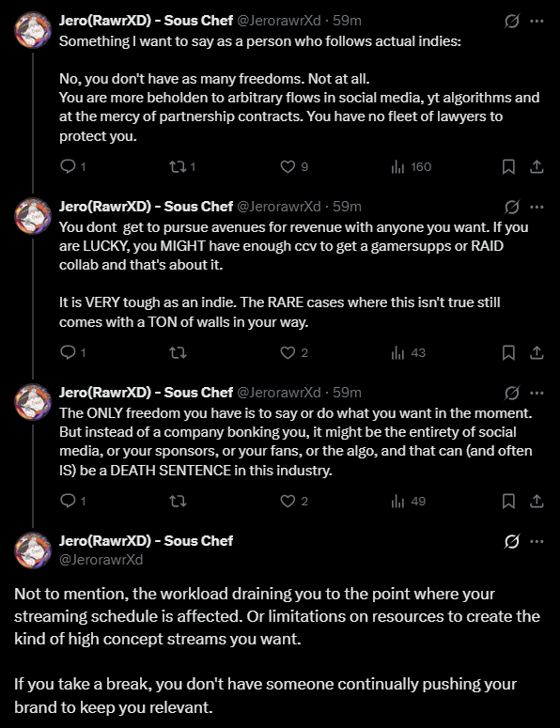This screenshot has height=728, width=560.
Task: Open more options on the last tweet
Action: pos(537,541)
